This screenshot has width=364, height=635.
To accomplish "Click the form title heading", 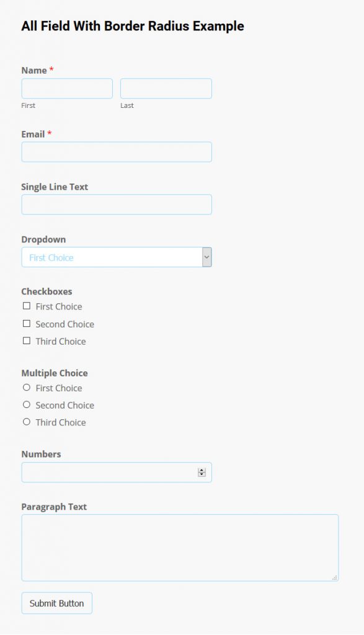I will tap(133, 26).
